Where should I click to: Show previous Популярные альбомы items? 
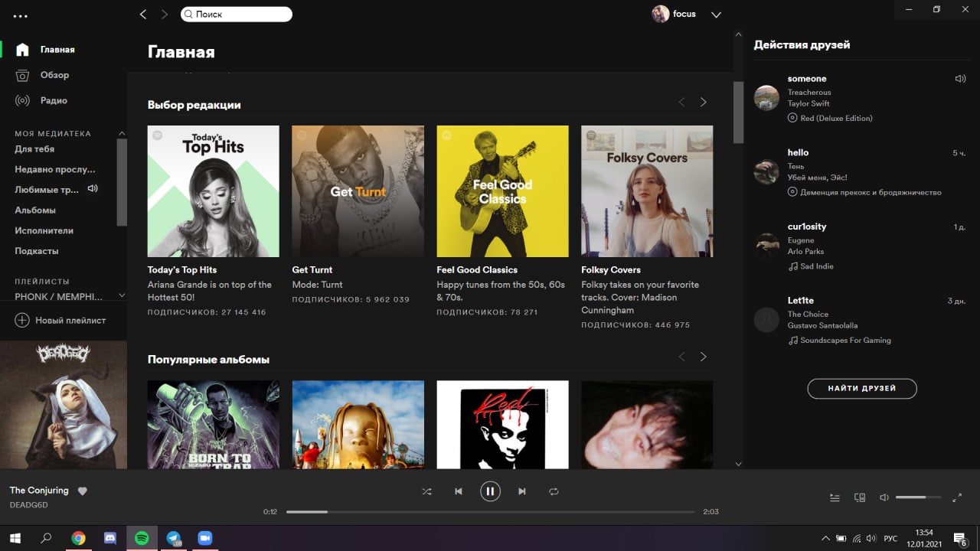tap(681, 357)
